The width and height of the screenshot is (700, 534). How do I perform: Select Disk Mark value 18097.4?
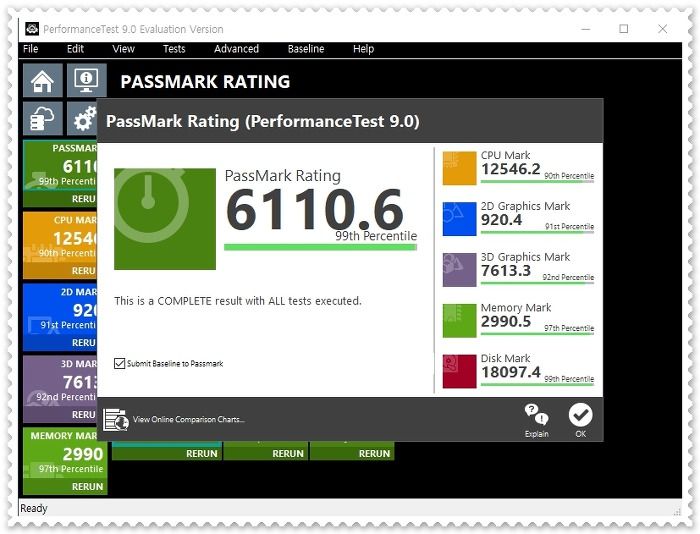(x=511, y=372)
